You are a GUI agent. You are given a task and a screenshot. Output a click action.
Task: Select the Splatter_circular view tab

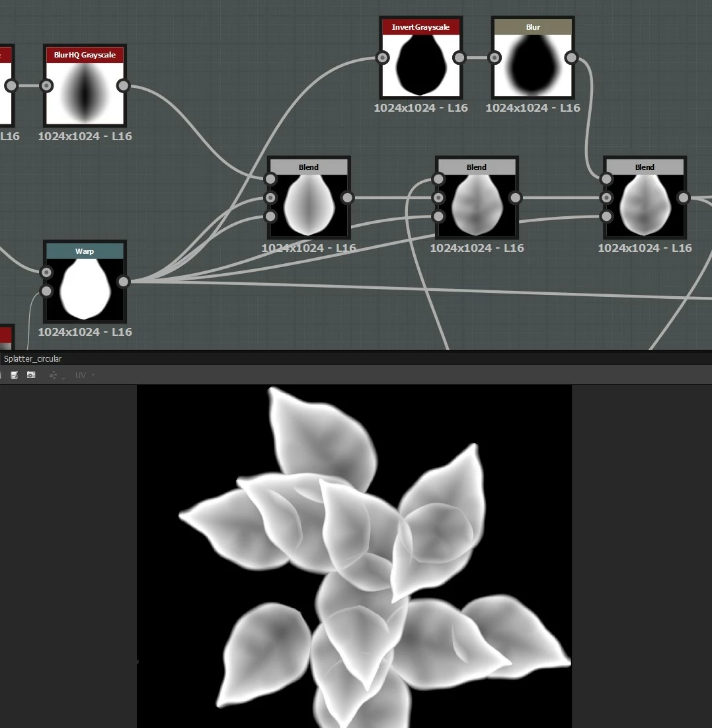pos(32,358)
